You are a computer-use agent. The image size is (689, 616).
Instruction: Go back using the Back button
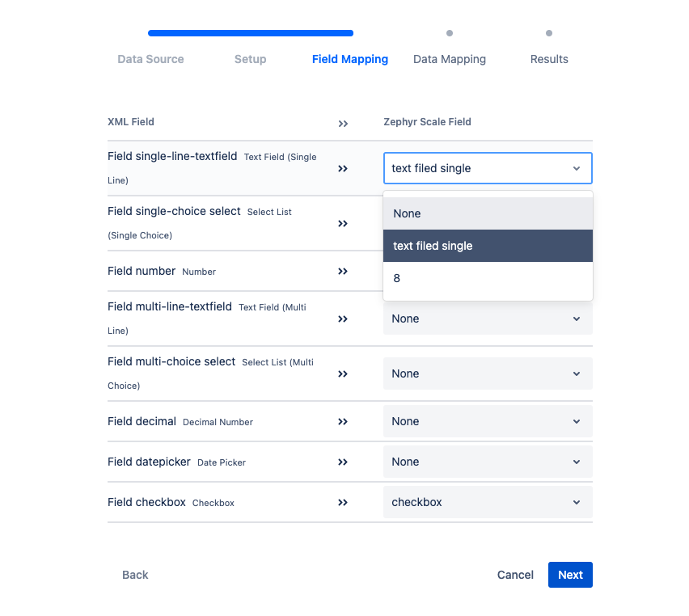[x=135, y=575]
